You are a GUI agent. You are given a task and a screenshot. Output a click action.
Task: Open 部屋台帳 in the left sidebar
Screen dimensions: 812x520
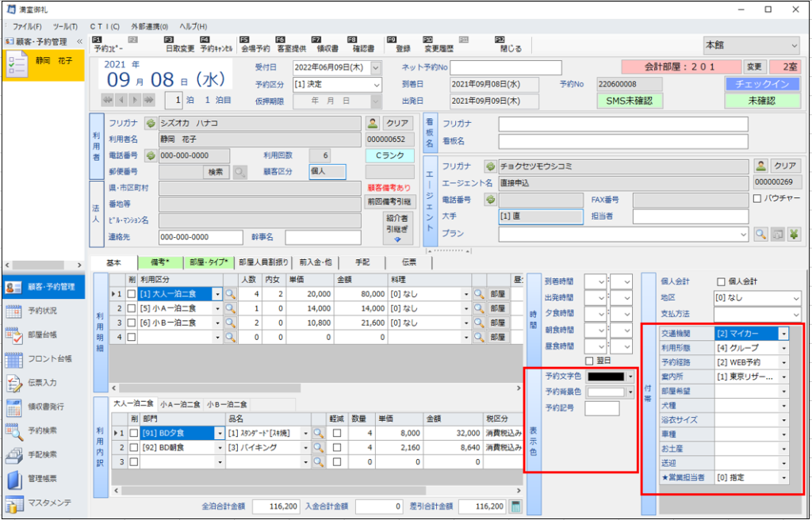pos(44,335)
